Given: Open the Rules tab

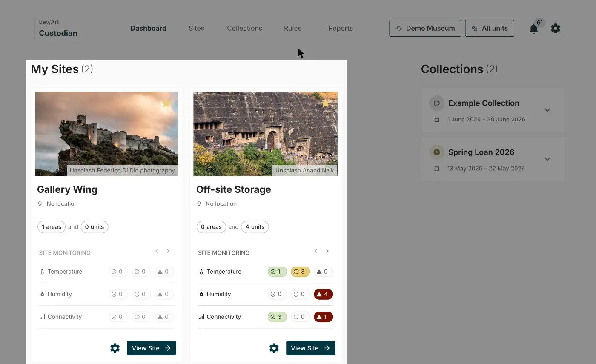Looking at the screenshot, I should pyautogui.click(x=292, y=29).
